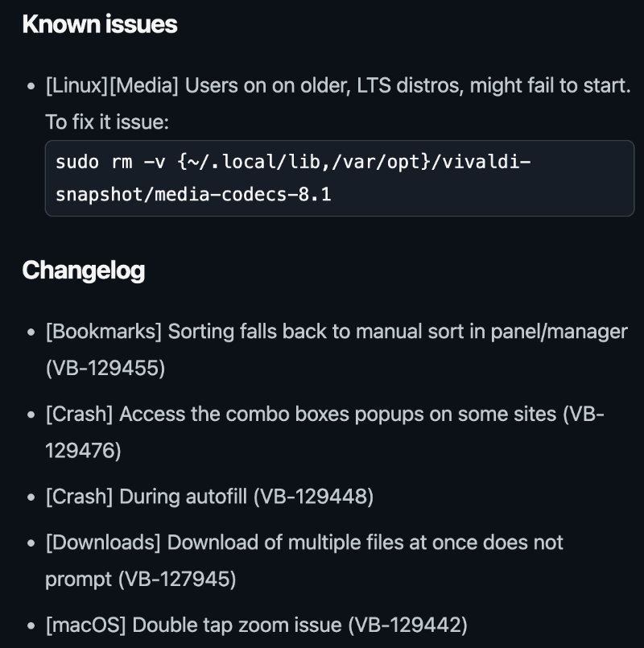Click the During autofill crash entry
The width and height of the screenshot is (644, 648).
click(209, 497)
